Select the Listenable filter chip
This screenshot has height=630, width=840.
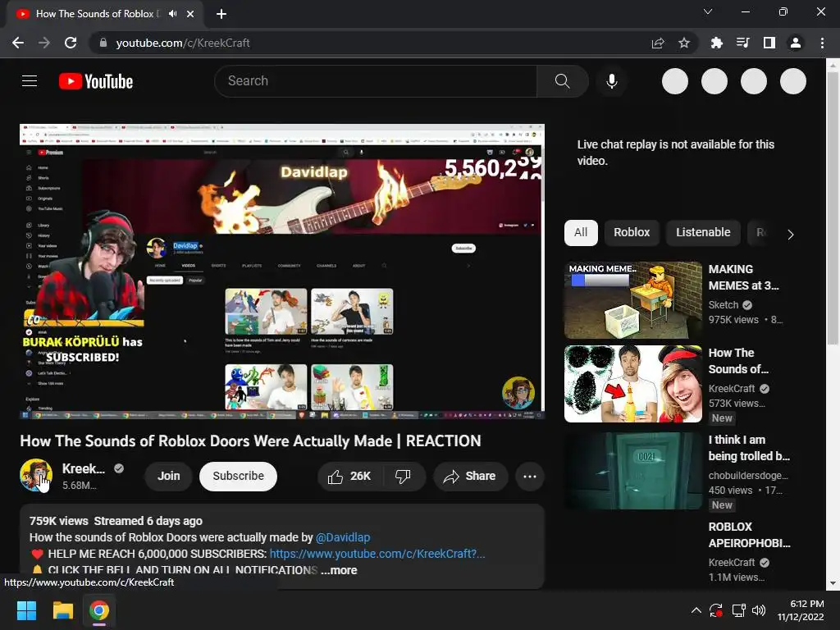coord(703,232)
